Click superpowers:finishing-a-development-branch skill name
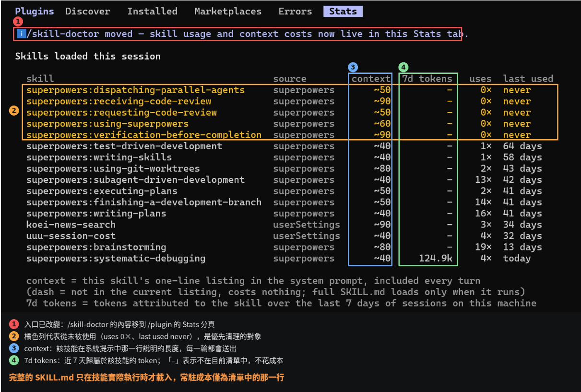This screenshot has width=581, height=392. [x=144, y=202]
